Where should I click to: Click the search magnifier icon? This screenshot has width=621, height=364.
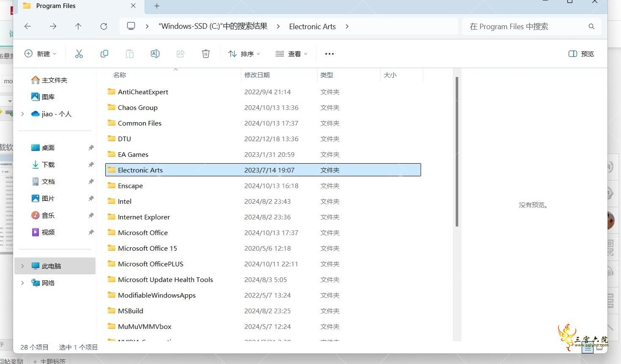click(591, 26)
